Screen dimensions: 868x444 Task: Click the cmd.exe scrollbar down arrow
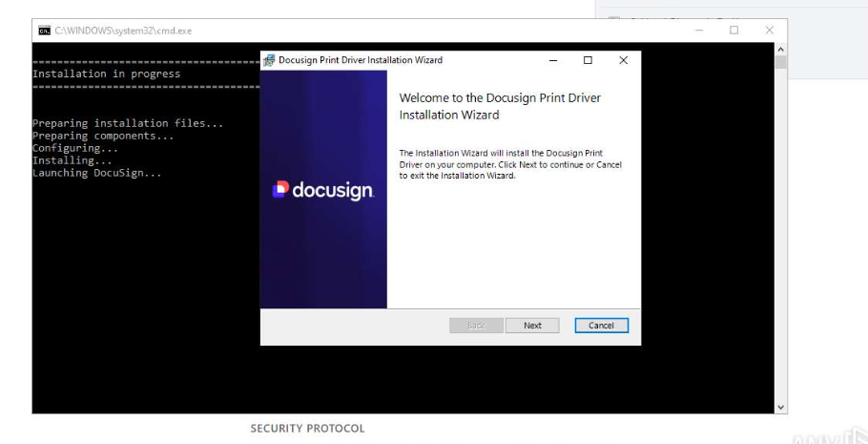(x=780, y=407)
